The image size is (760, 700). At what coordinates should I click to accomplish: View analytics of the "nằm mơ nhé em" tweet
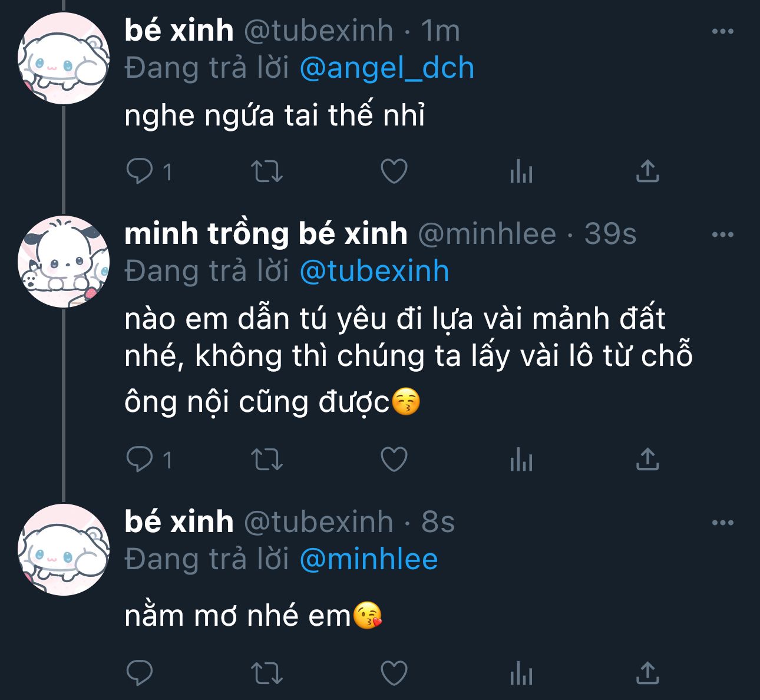click(x=521, y=674)
